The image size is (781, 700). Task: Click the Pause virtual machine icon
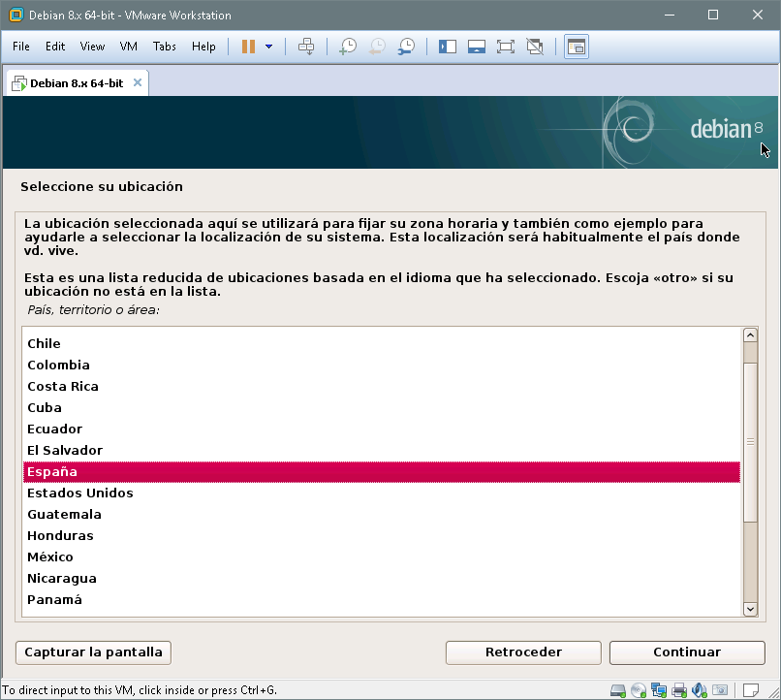click(x=248, y=47)
